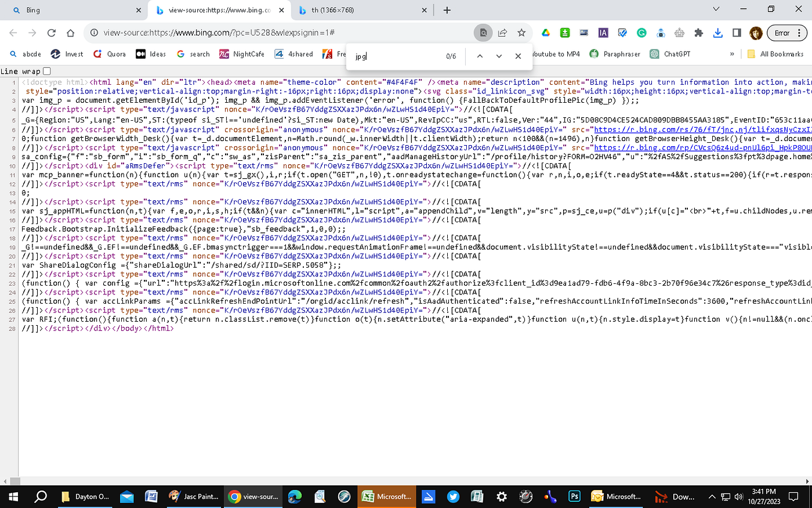
Task: Bookmark this page with star icon
Action: pyautogui.click(x=521, y=33)
